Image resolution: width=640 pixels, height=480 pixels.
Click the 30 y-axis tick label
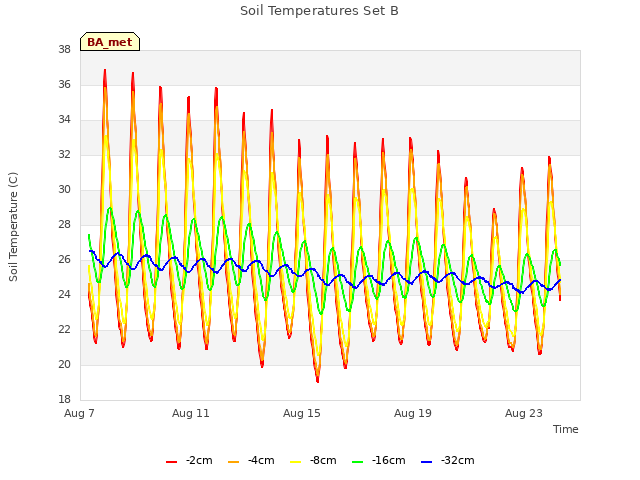click(x=64, y=190)
